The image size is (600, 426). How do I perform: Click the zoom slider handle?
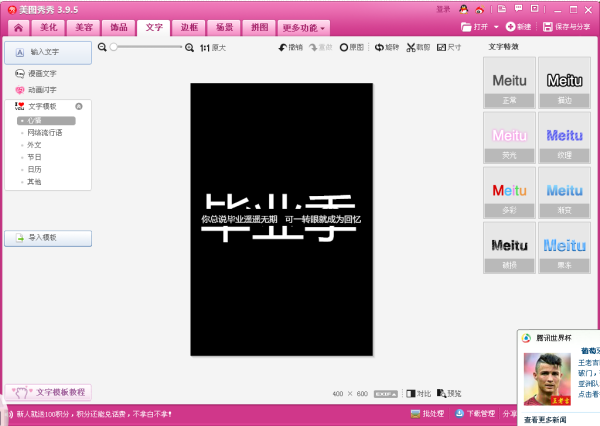tap(114, 47)
